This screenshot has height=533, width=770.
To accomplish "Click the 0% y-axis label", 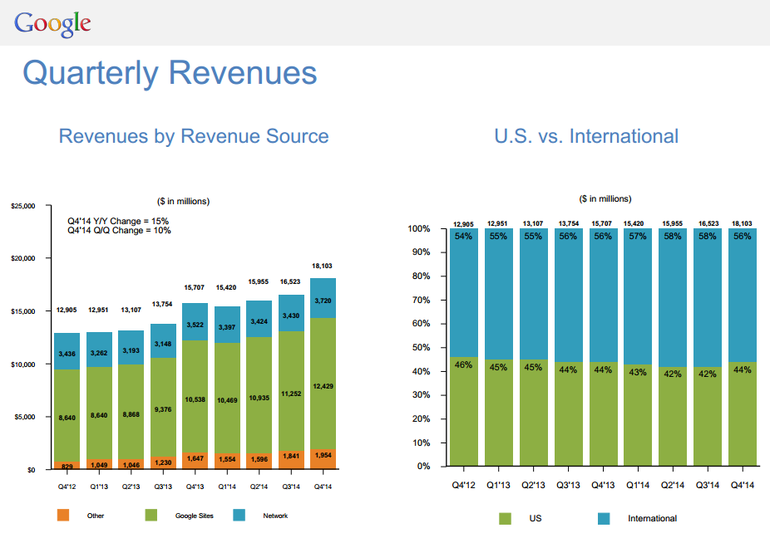I will coord(424,466).
